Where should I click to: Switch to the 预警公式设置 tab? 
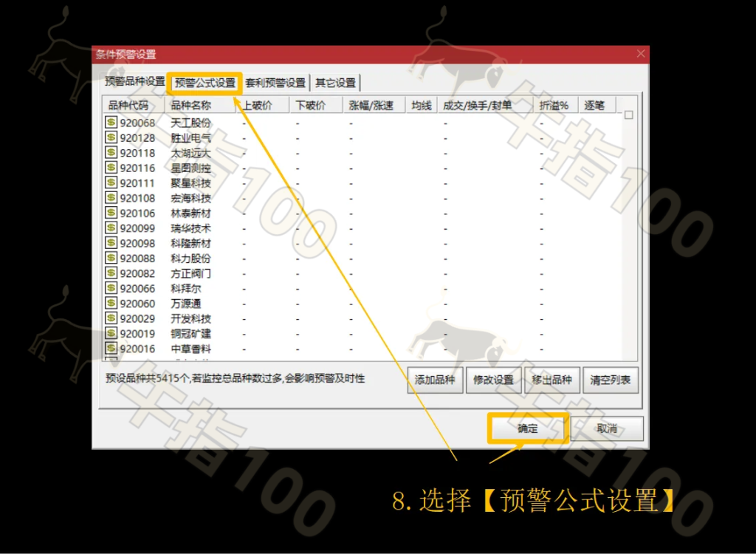tap(205, 83)
